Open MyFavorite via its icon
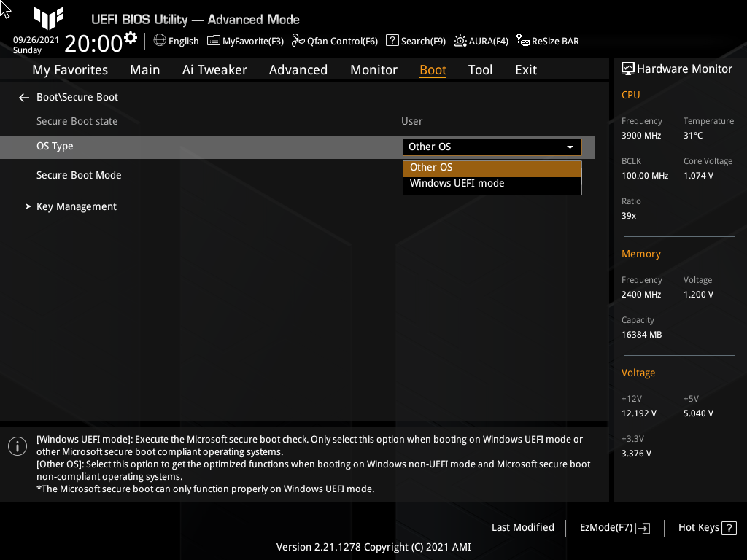This screenshot has height=560, width=747. pyautogui.click(x=213, y=41)
